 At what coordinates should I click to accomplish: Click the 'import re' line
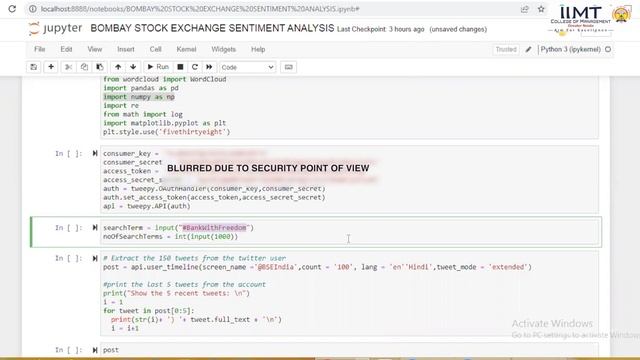pyautogui.click(x=121, y=105)
